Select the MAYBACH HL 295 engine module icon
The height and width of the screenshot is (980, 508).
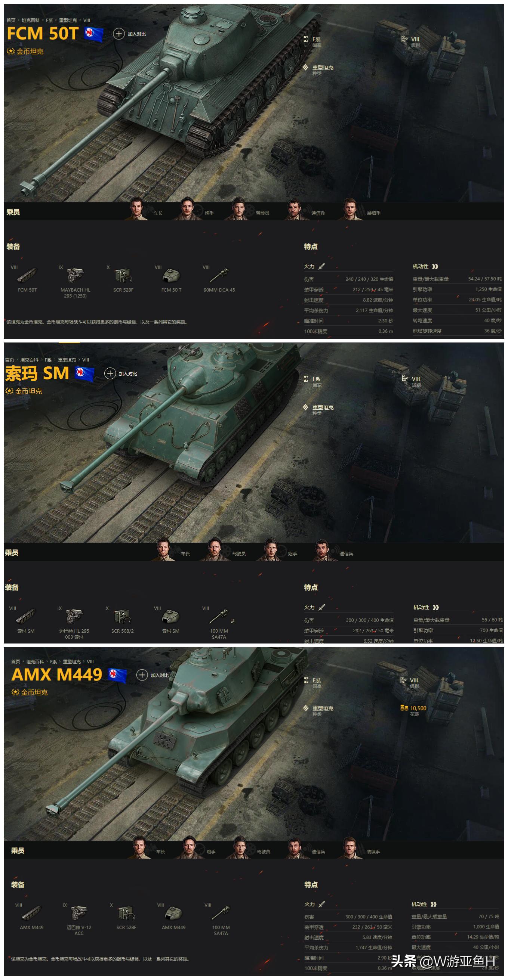click(x=75, y=275)
